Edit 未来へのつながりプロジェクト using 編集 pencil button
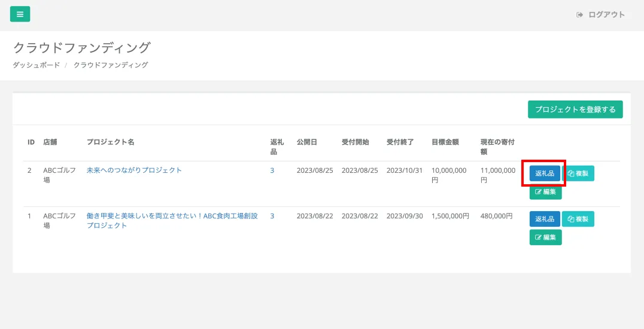 [x=545, y=192]
